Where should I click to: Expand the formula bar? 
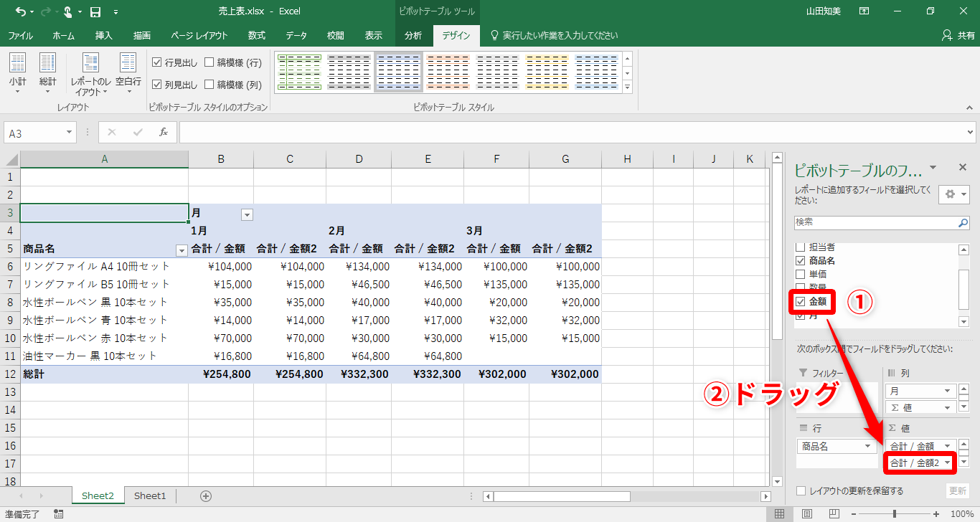click(971, 132)
